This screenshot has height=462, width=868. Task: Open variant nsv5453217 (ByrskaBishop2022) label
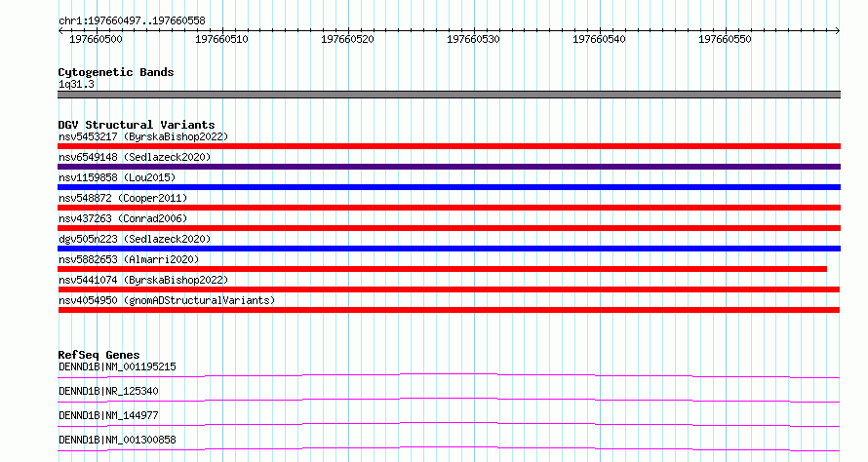143,136
